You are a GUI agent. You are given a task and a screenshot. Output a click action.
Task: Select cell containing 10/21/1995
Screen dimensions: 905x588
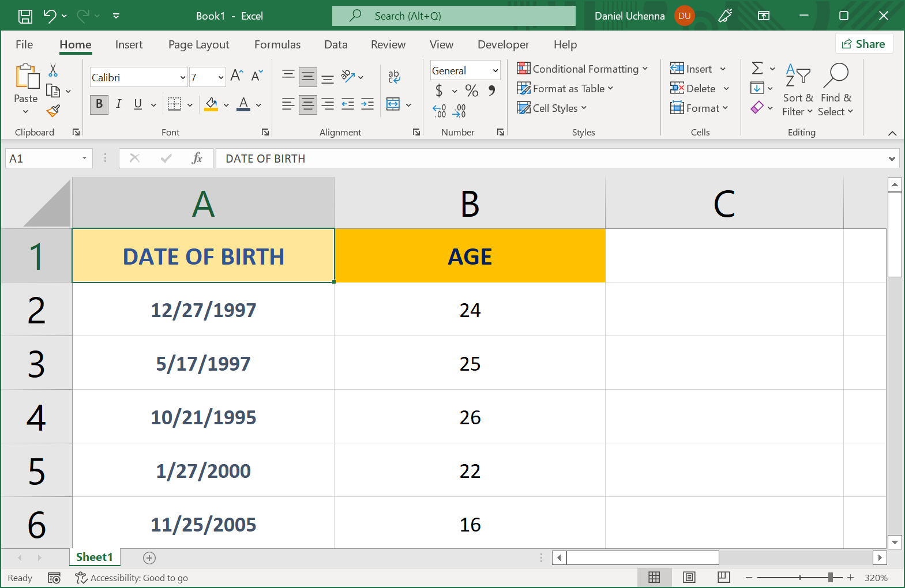[x=203, y=417]
